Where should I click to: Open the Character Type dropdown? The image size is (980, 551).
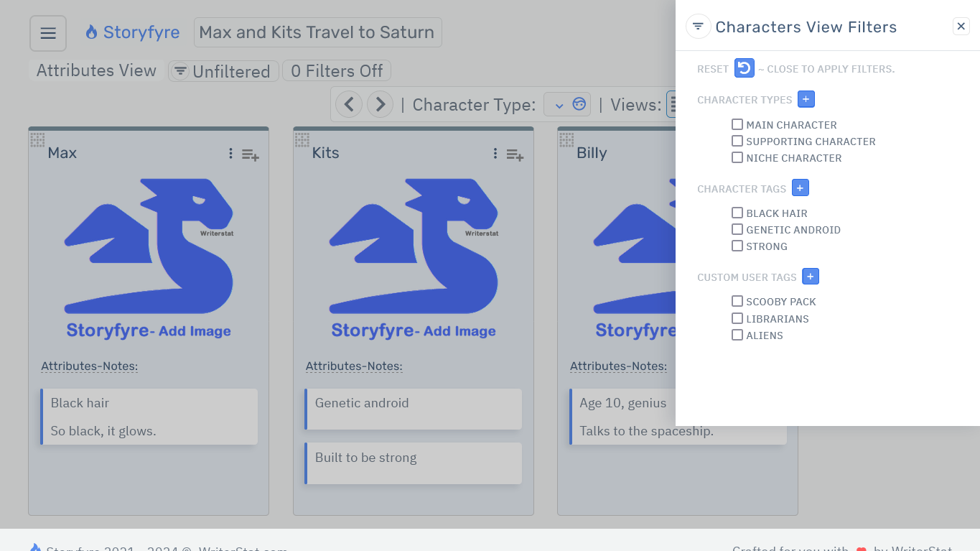tap(567, 103)
